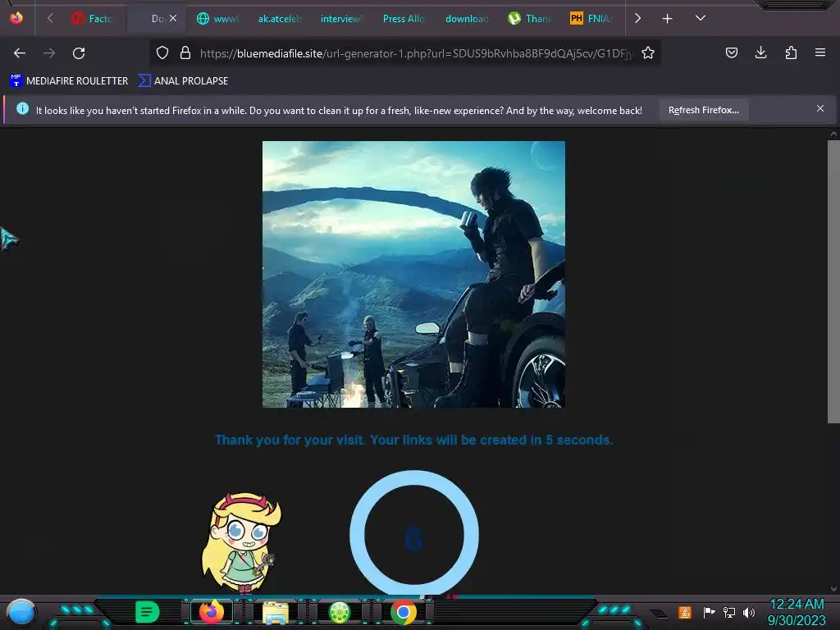This screenshot has height=630, width=840.
Task: Click the info icon in notification bar
Action: 22,109
